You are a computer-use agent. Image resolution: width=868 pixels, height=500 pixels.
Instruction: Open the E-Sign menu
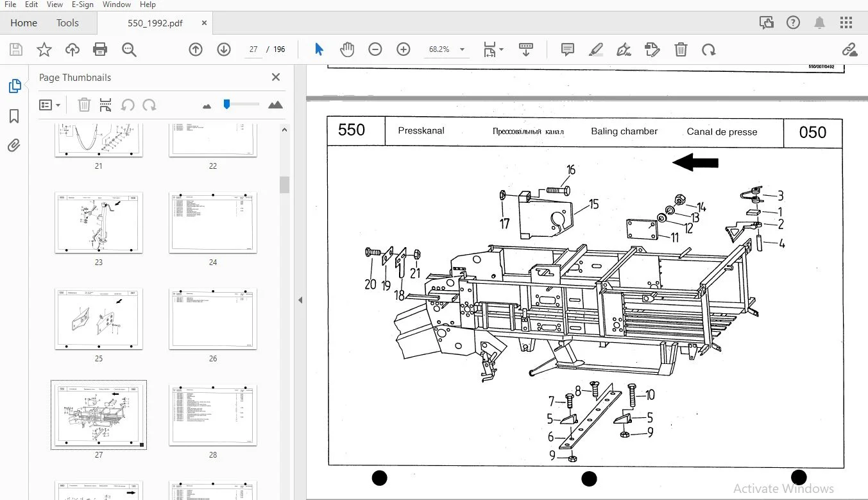(x=83, y=4)
